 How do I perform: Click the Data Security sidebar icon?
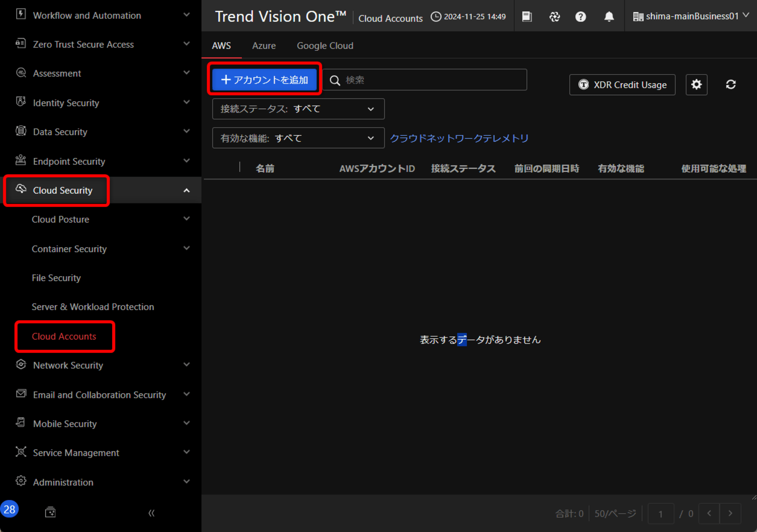tap(21, 131)
